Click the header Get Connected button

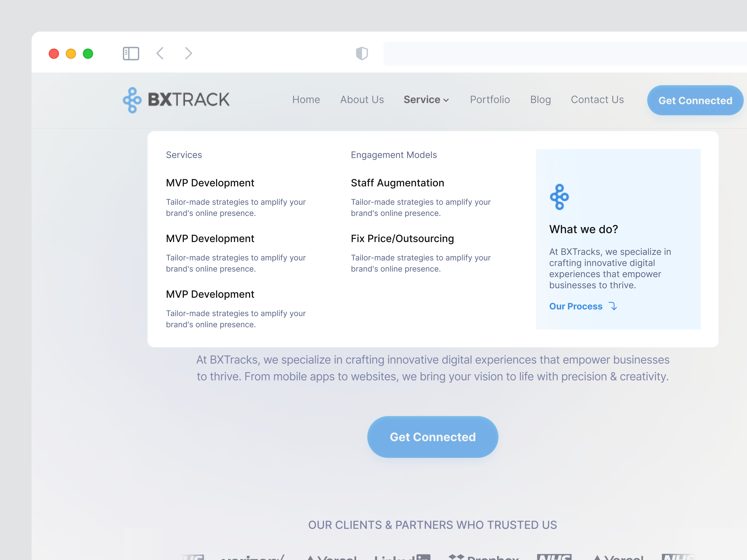695,100
